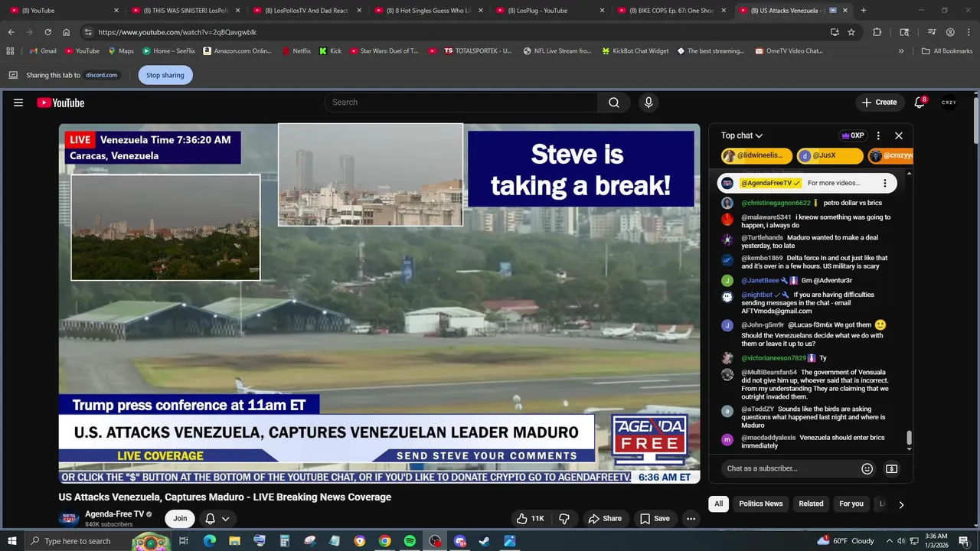Save the video to a playlist
Image resolution: width=980 pixels, height=551 pixels.
(655, 518)
